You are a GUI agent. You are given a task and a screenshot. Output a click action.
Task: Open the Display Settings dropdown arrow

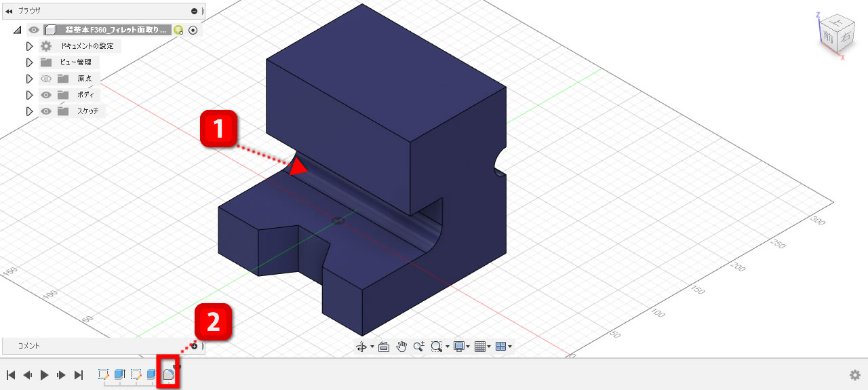(x=469, y=347)
